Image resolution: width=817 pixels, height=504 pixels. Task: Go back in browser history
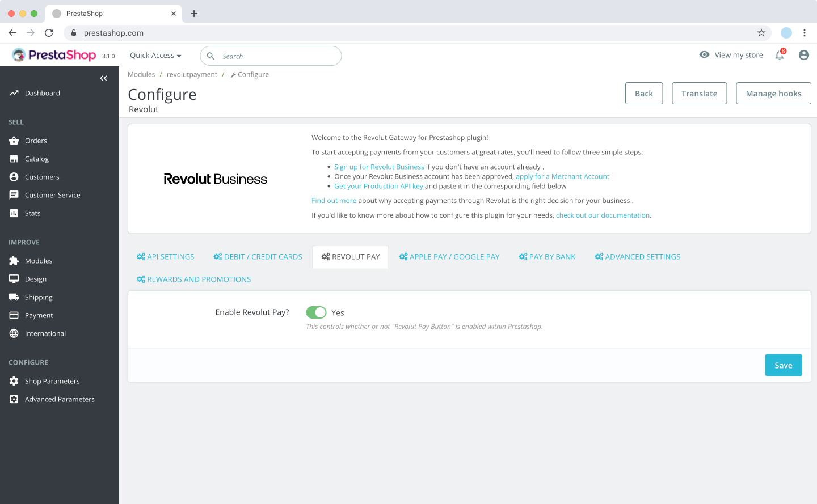click(12, 33)
